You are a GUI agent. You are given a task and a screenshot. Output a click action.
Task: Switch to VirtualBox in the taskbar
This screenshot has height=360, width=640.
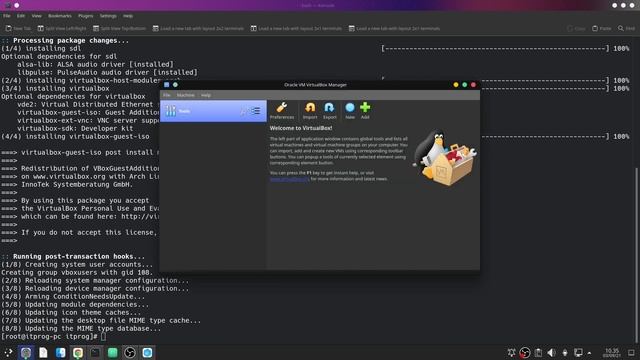pyautogui.click(x=147, y=353)
